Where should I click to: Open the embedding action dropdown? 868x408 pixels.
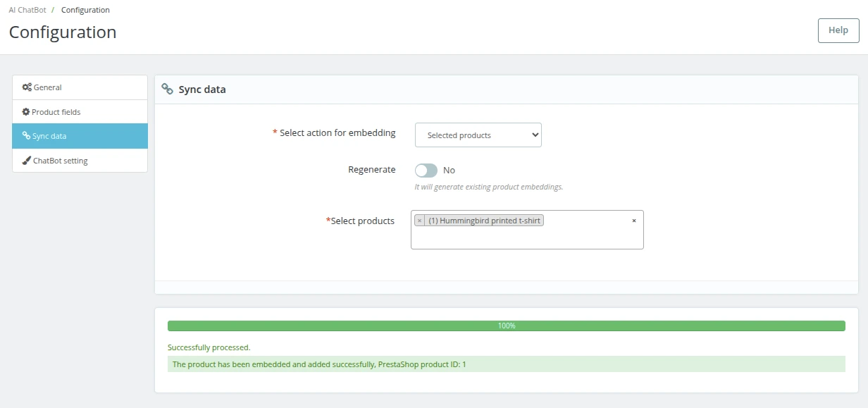tap(478, 135)
